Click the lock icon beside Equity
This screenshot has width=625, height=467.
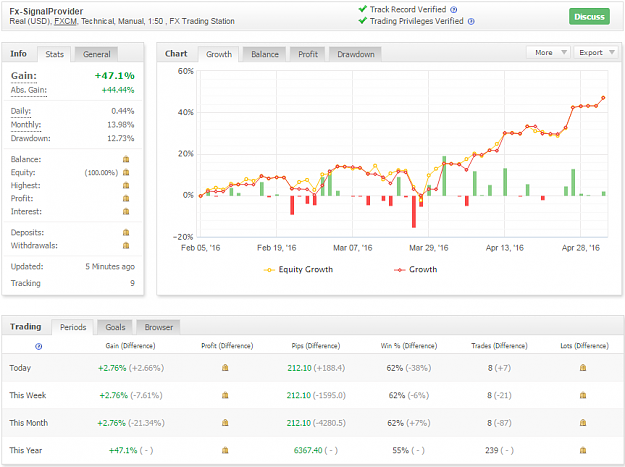click(126, 172)
